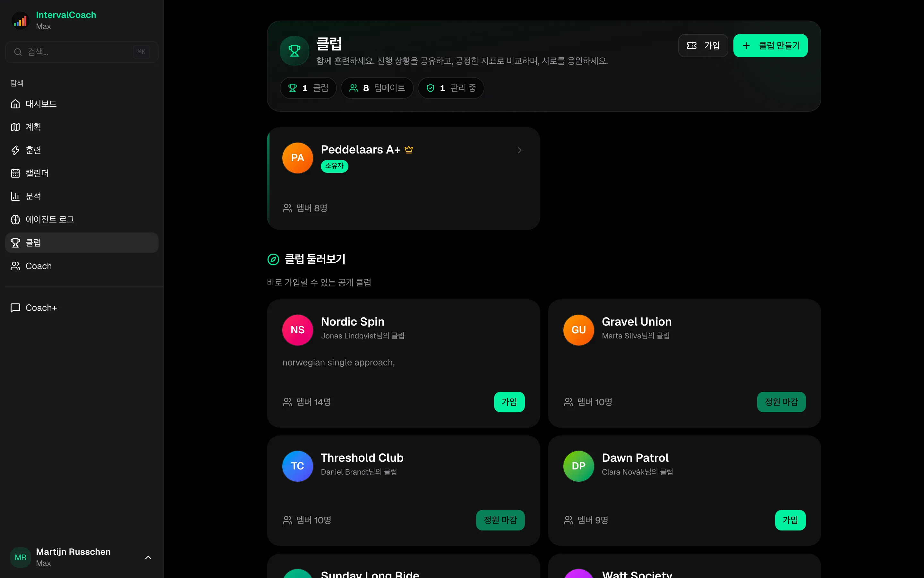Click the GU avatar of Gravel Union
Image resolution: width=924 pixels, height=578 pixels.
578,330
